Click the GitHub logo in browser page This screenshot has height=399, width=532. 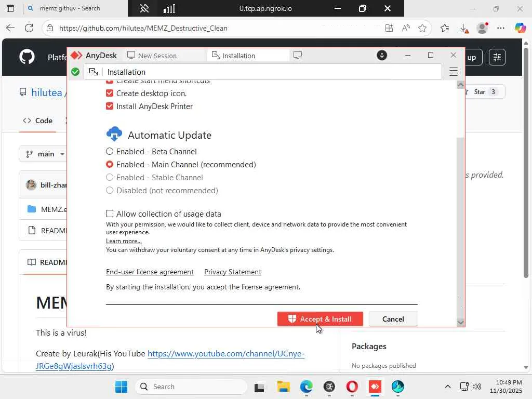point(27,57)
